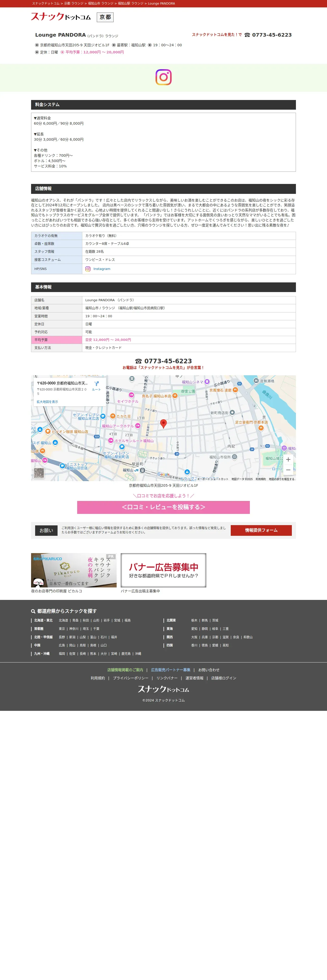This screenshot has width=327, height=980.
Task: Open 福知山駅 ラウンジ breadcrumb
Action: click(x=131, y=3)
